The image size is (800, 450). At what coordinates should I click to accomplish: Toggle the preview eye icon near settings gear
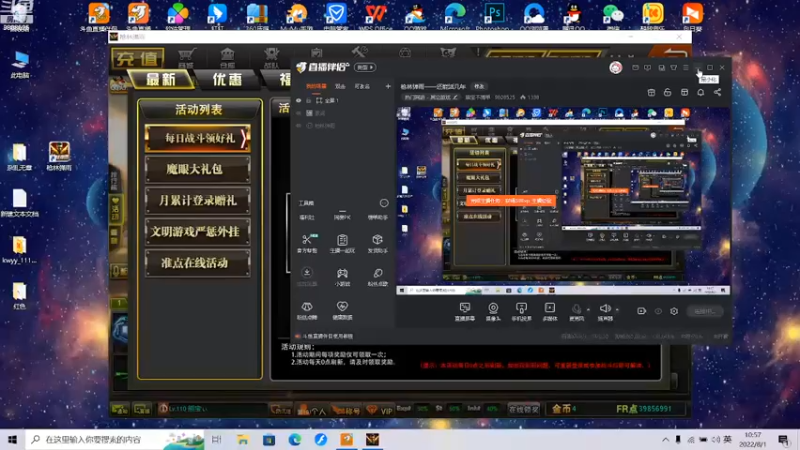pos(658,311)
